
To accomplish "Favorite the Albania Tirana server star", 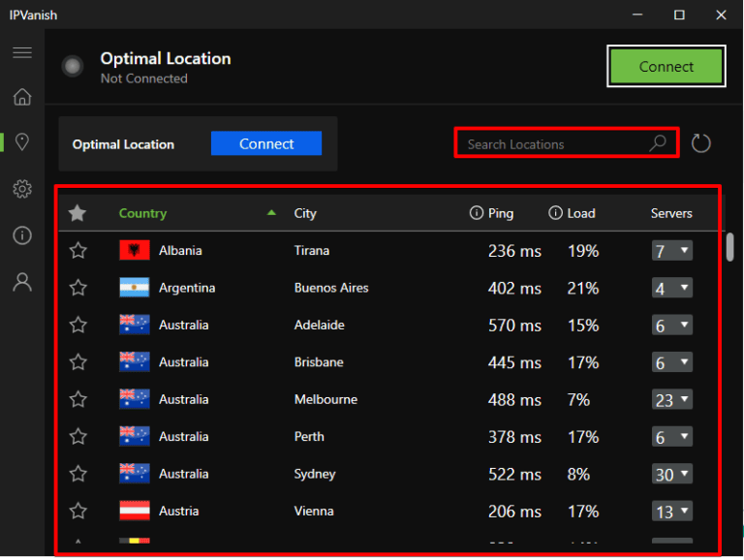I will (78, 251).
